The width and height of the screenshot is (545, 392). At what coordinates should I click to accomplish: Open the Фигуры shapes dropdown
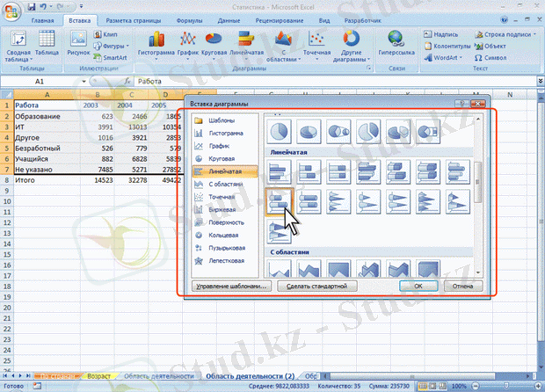113,47
